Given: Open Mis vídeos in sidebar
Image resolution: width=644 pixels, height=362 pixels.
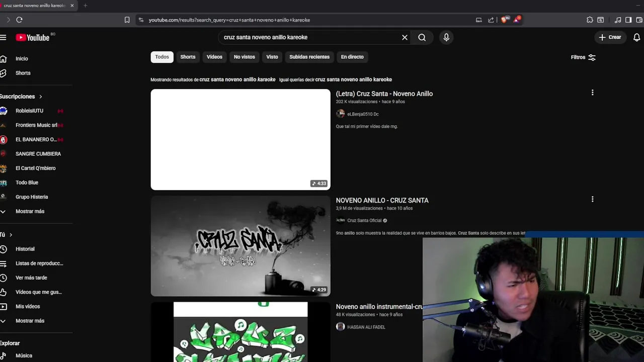Looking at the screenshot, I should (27, 306).
